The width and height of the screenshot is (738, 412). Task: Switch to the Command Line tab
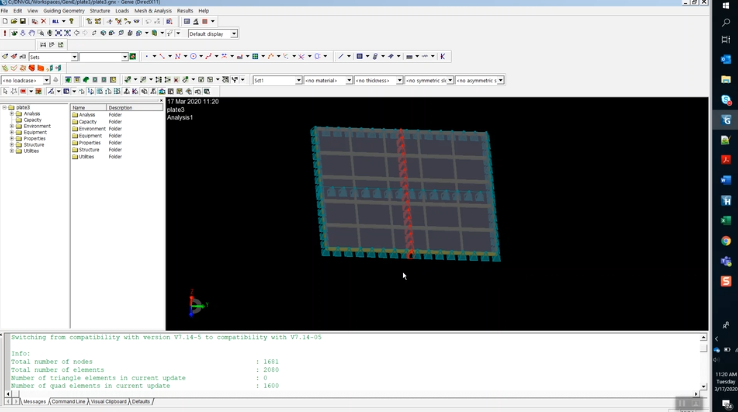69,402
